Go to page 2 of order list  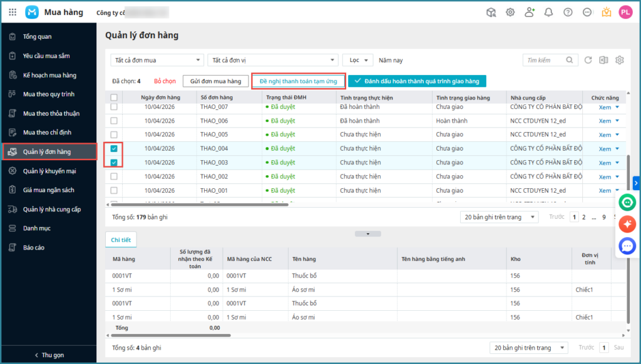tap(584, 217)
